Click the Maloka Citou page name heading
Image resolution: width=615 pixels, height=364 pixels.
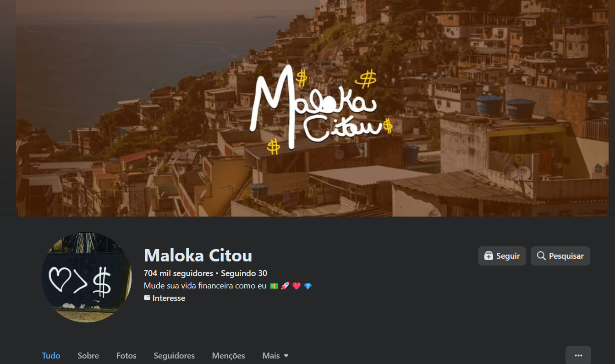tap(198, 255)
